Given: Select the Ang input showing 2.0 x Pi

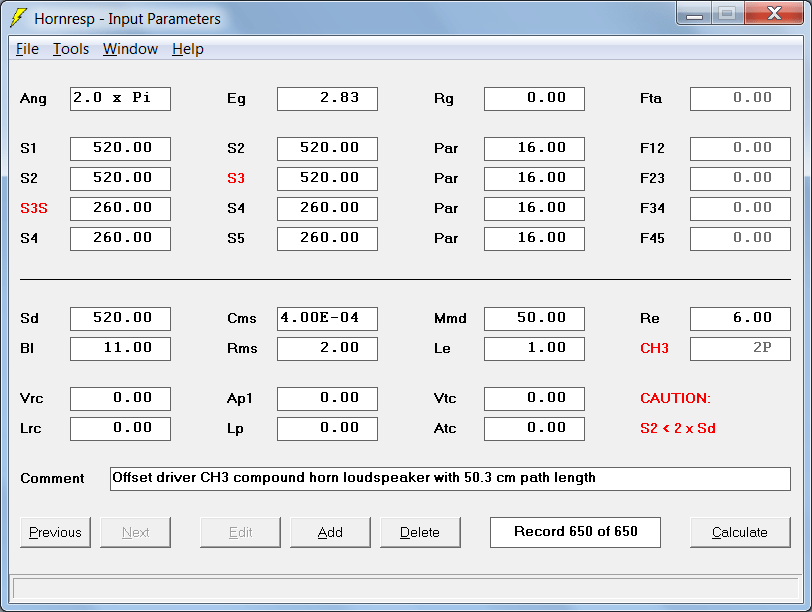Looking at the screenshot, I should (120, 99).
